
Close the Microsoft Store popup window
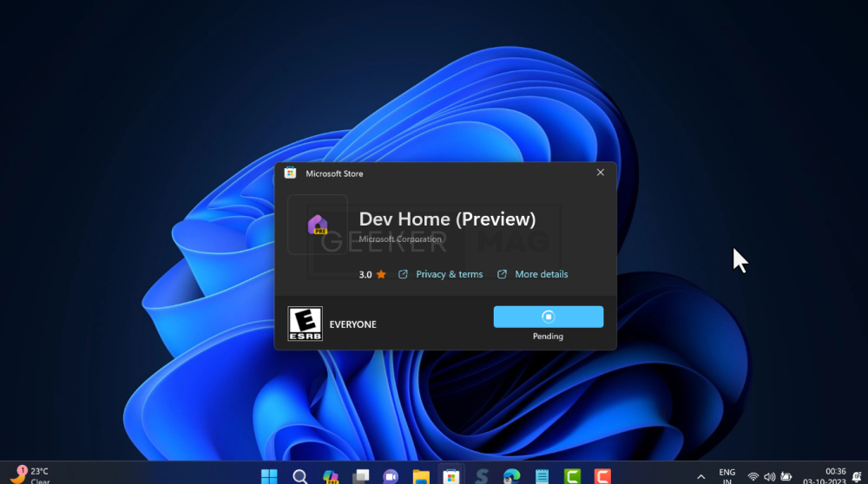[600, 173]
